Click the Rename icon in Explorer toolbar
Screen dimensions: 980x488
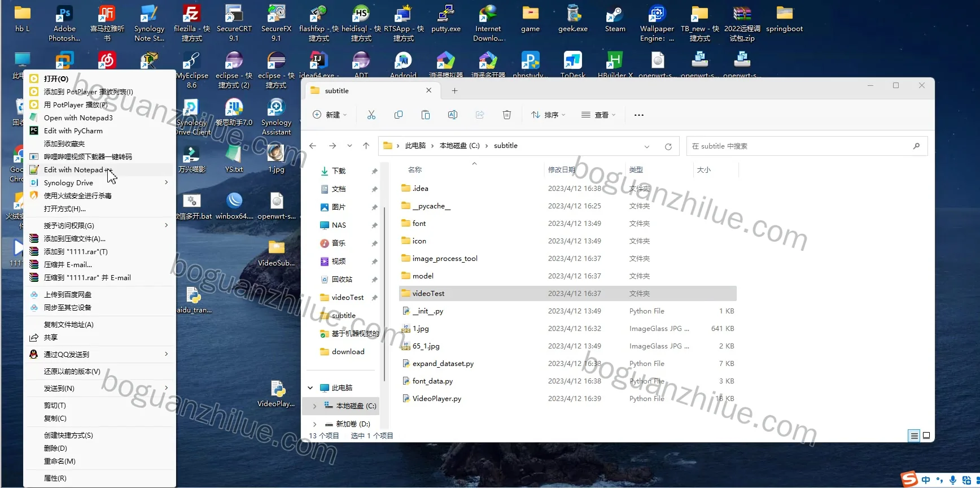[x=453, y=115]
